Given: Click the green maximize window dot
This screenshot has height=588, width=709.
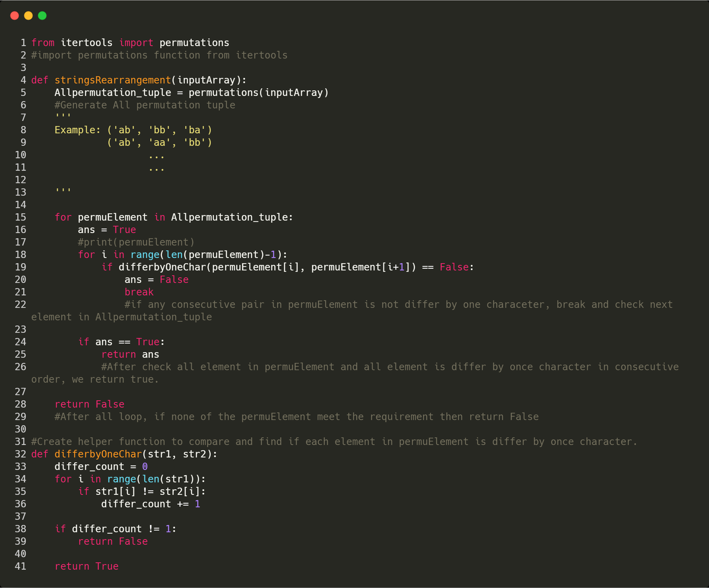Looking at the screenshot, I should tap(42, 16).
